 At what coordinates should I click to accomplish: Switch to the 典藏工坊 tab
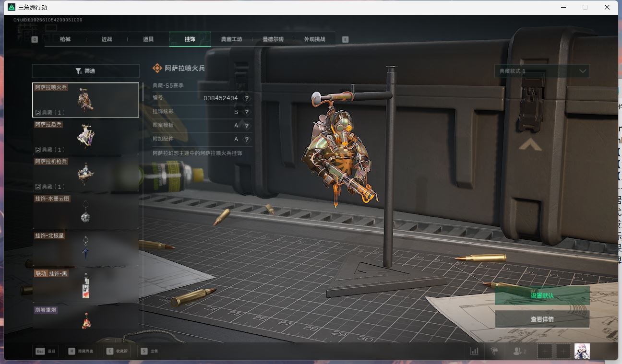[x=231, y=39]
